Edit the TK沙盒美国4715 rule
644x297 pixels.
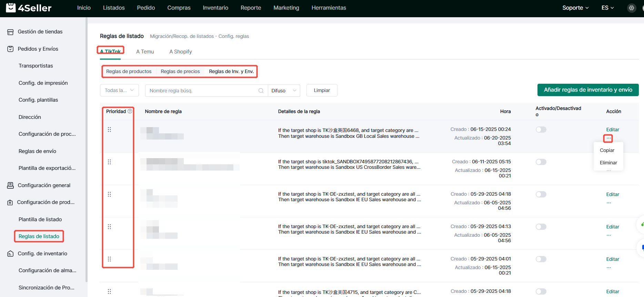tap(613, 291)
